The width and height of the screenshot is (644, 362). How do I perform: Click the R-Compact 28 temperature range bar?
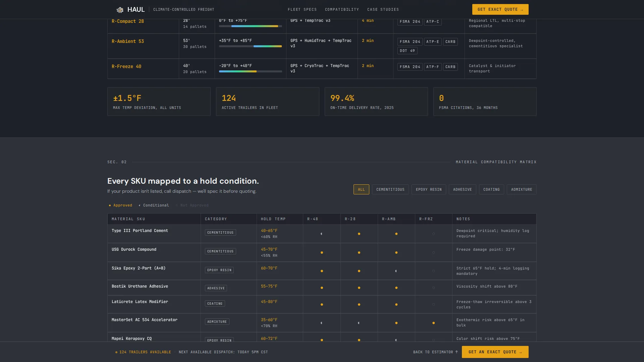250,26
